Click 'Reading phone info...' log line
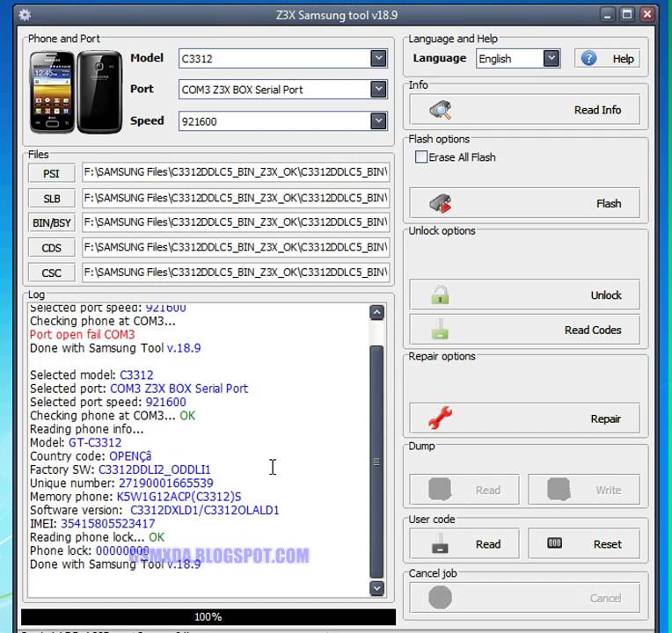The height and width of the screenshot is (633, 672). coord(86,429)
